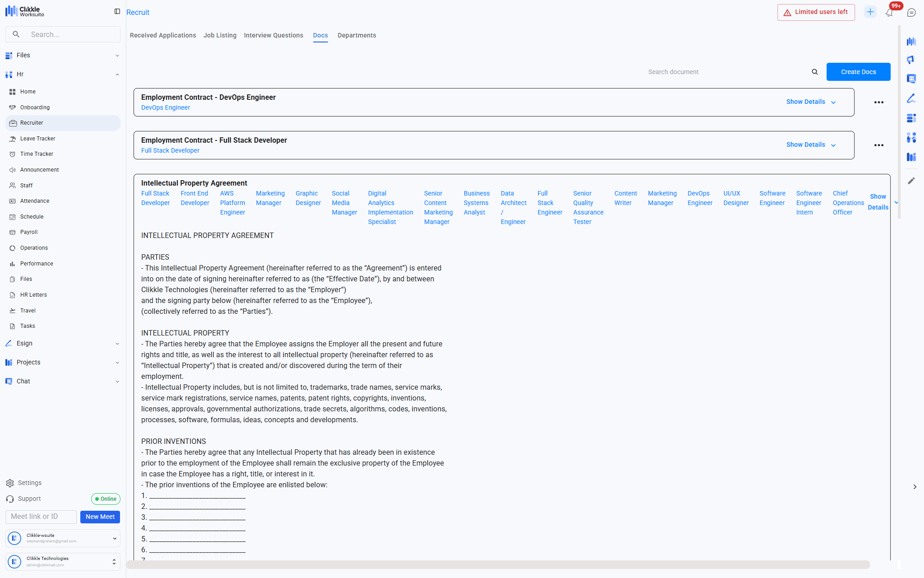924x578 pixels.
Task: Open the Payroll sidebar item
Action: [29, 232]
